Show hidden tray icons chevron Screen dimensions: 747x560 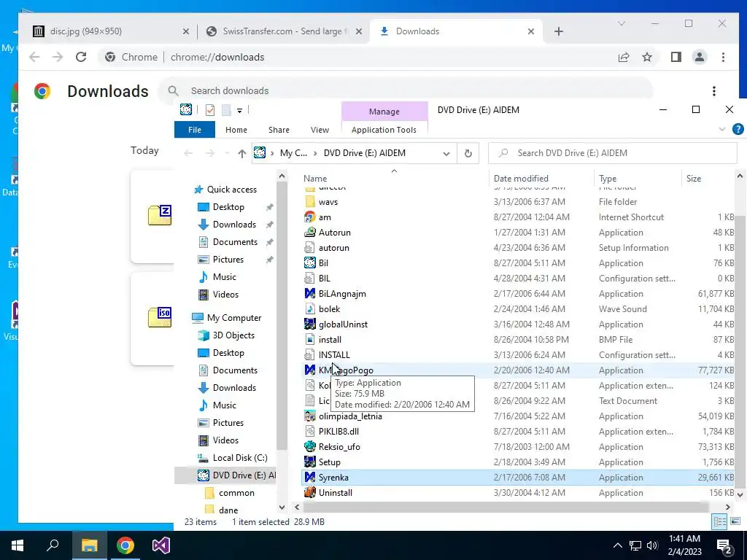click(617, 545)
